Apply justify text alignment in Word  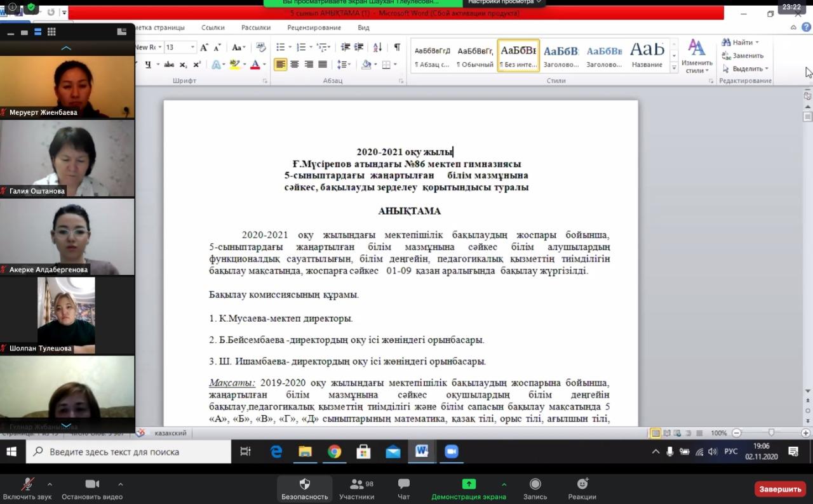point(323,64)
